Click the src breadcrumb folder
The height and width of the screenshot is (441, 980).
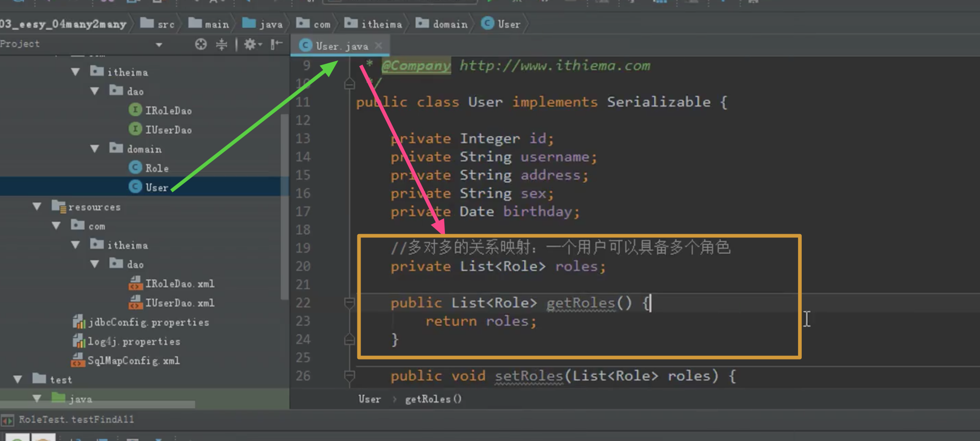(x=157, y=24)
